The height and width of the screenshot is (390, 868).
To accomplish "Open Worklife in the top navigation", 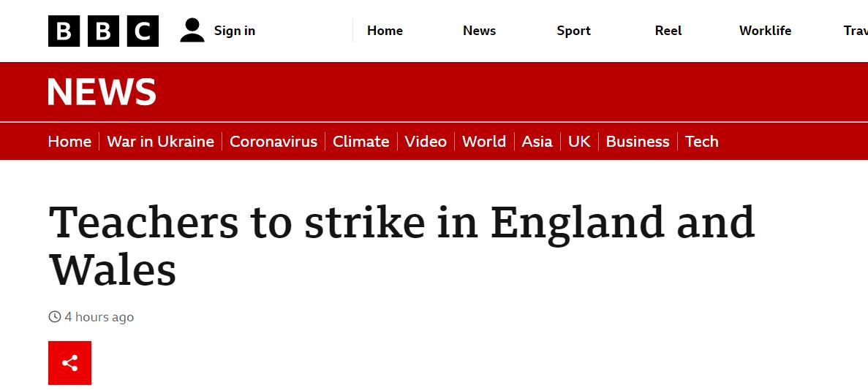I will point(765,31).
